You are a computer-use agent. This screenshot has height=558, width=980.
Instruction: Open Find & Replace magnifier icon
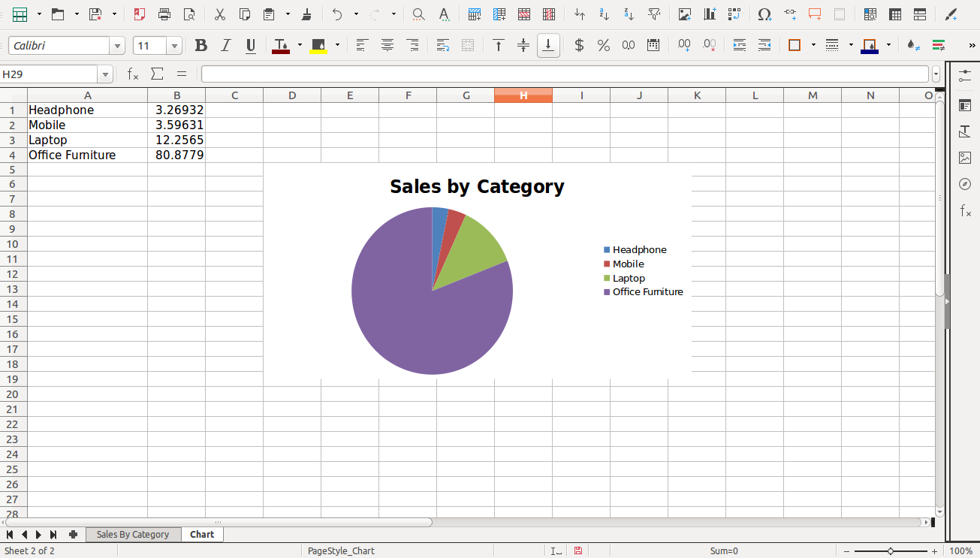(x=419, y=14)
